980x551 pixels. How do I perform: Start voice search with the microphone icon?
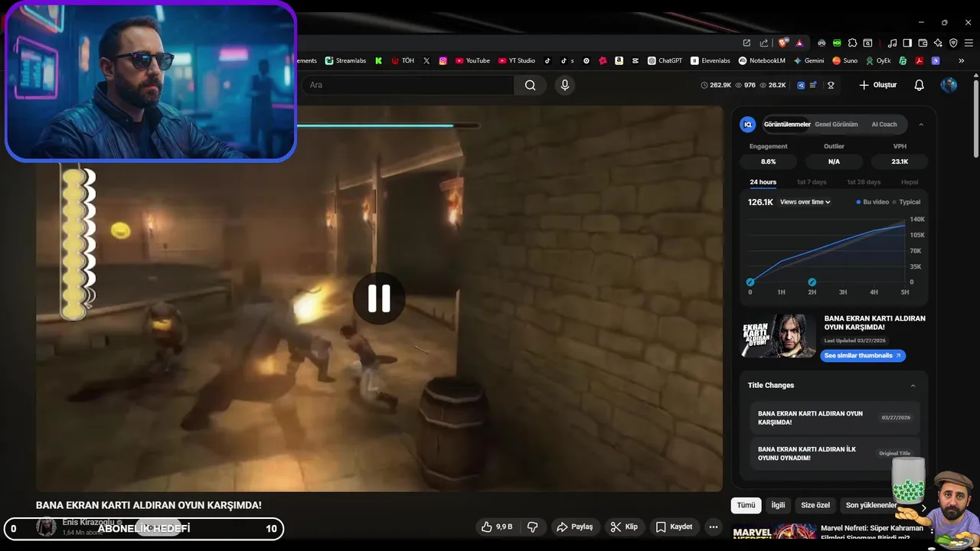point(565,85)
